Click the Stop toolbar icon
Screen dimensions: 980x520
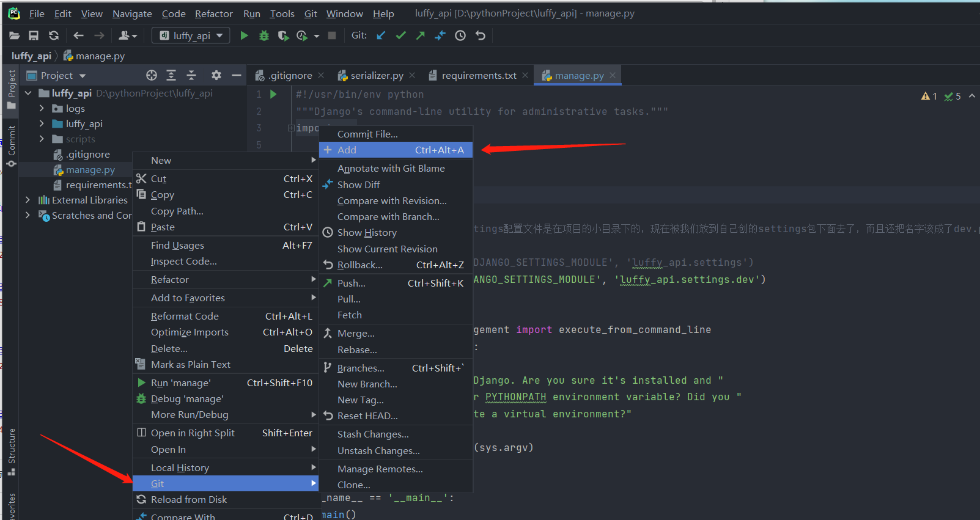332,35
